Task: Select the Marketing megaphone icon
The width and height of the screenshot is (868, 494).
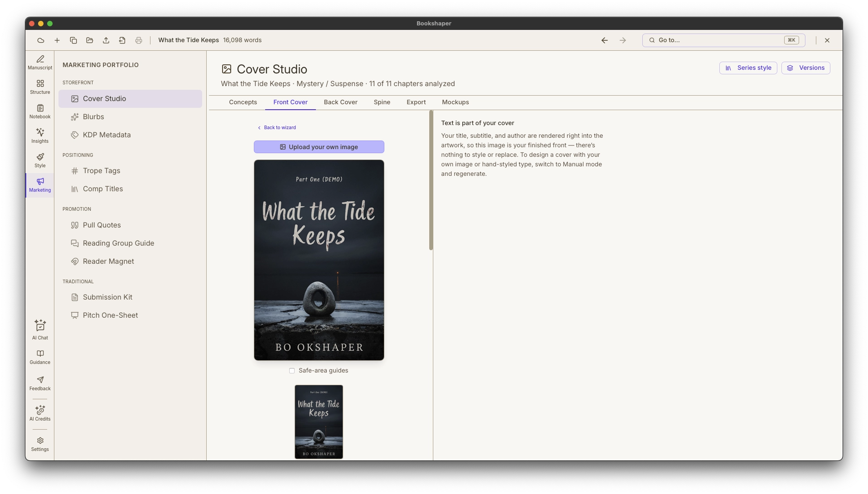Action: coord(40,185)
